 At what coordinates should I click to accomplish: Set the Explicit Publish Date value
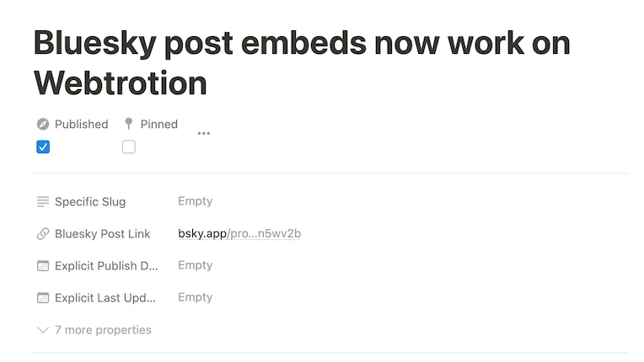[x=195, y=266]
